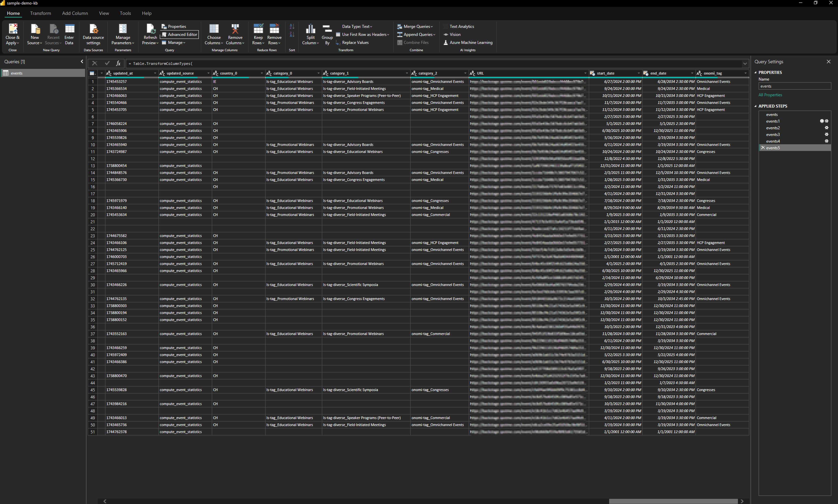Change the URL column data type icon

(472, 73)
